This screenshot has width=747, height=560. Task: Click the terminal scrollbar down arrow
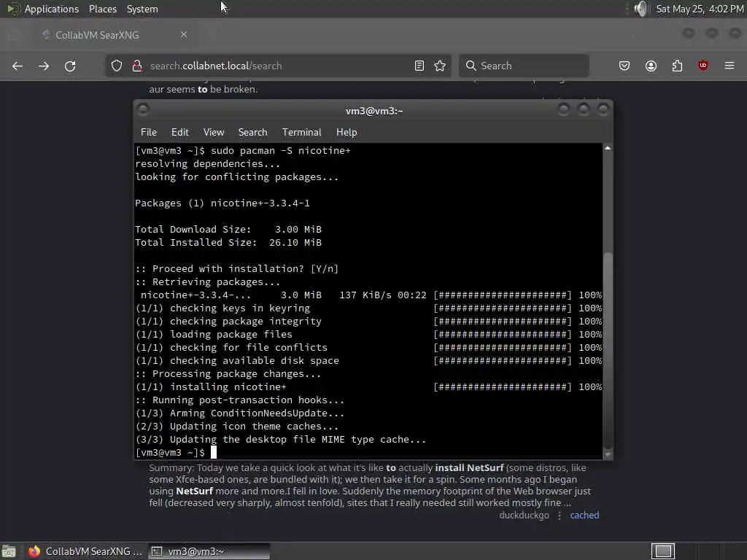[x=608, y=454]
